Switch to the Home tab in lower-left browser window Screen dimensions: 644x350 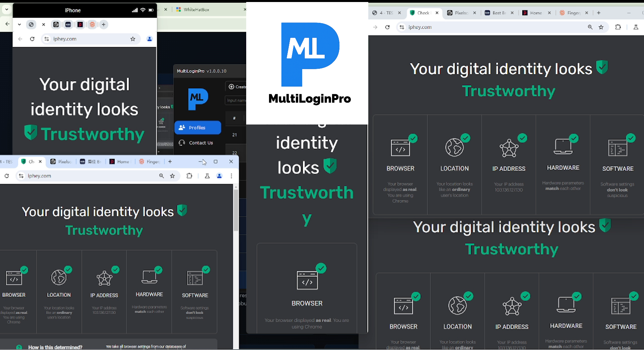point(120,162)
